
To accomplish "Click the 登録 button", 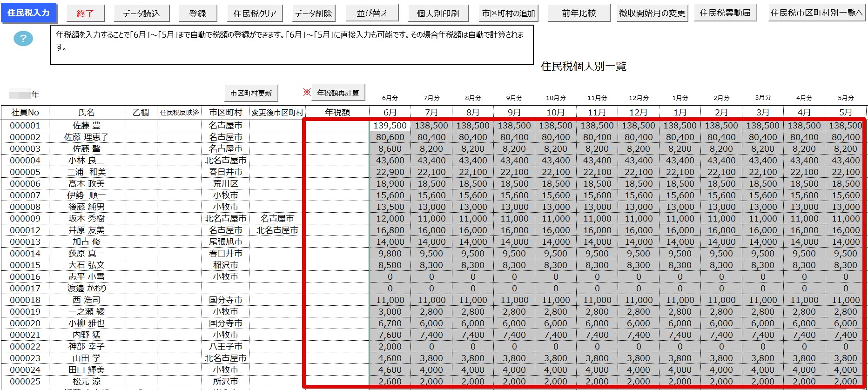I will pyautogui.click(x=198, y=13).
